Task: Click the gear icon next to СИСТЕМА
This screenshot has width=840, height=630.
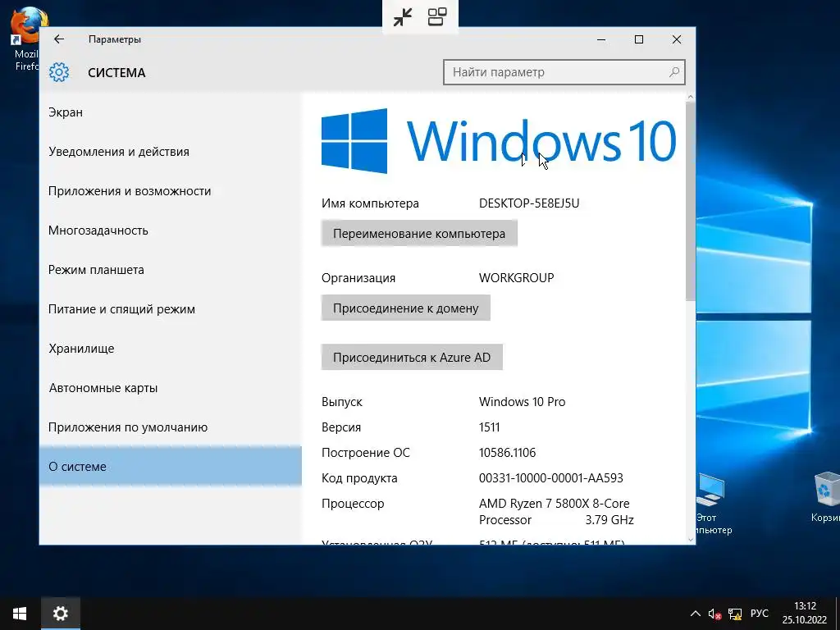Action: click(59, 72)
